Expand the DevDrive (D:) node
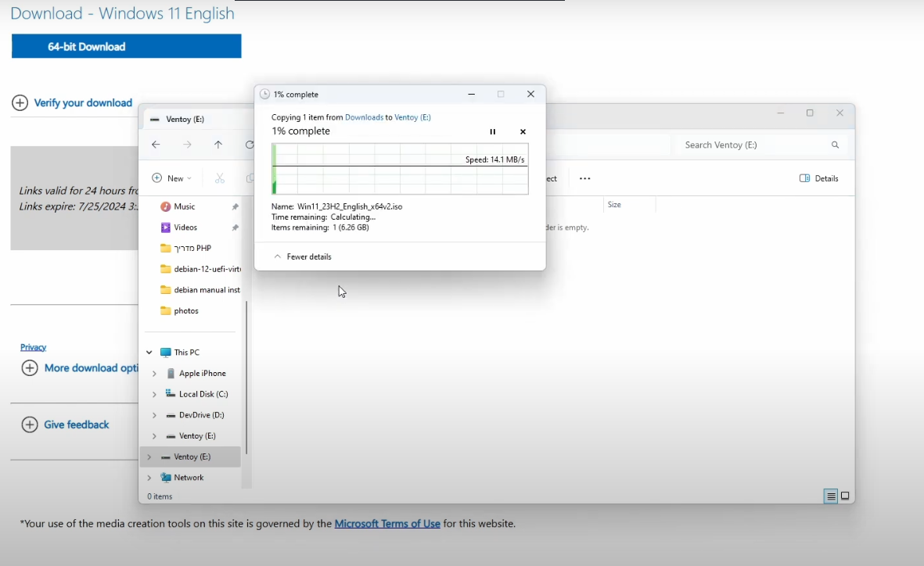This screenshot has height=566, width=924. [x=154, y=415]
